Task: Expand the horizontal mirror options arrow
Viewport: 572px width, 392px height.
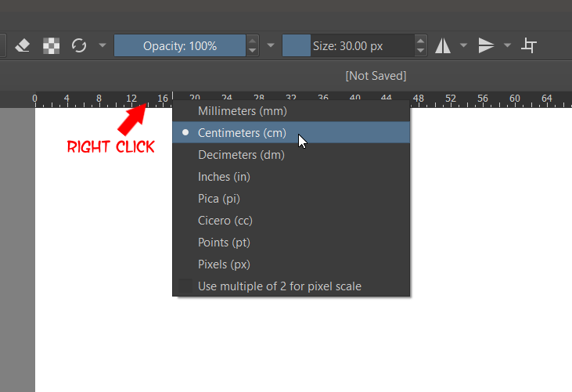Action: [x=464, y=45]
